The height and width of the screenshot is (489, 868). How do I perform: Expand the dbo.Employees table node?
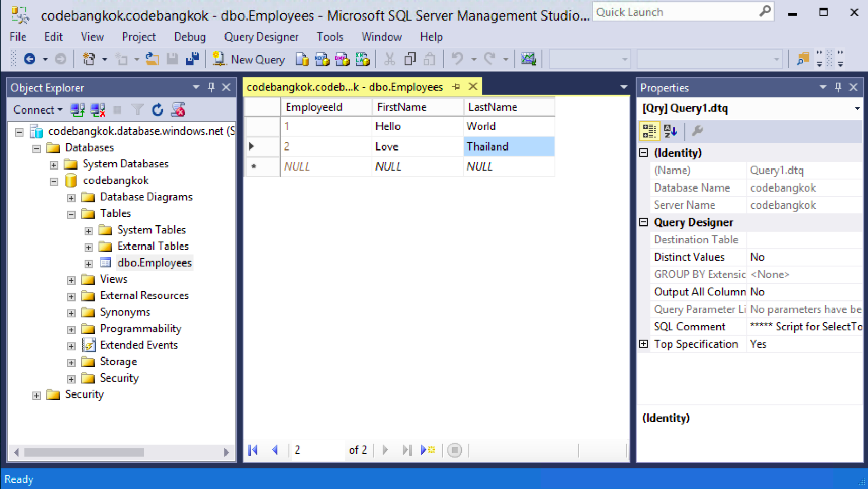pyautogui.click(x=88, y=264)
